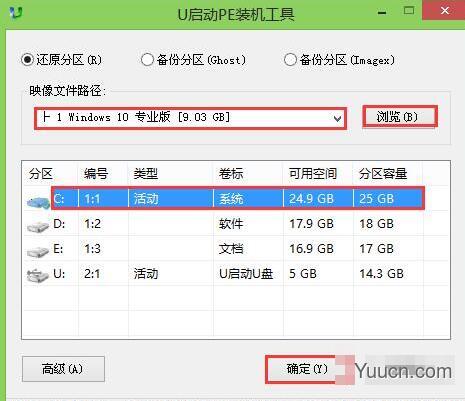Click the Windows 10 专业版 image path field
The width and height of the screenshot is (465, 401).
point(190,118)
